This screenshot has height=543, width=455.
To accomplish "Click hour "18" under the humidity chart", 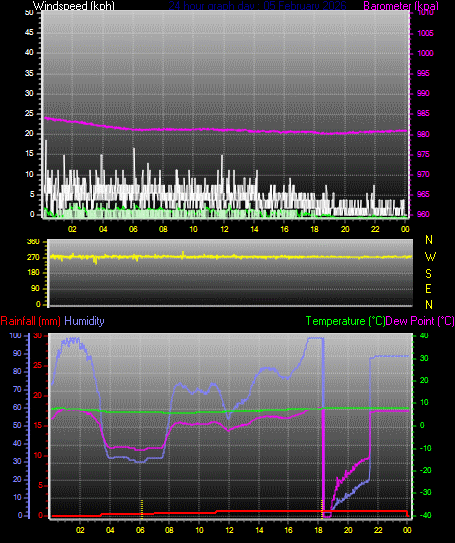I will point(318,530).
